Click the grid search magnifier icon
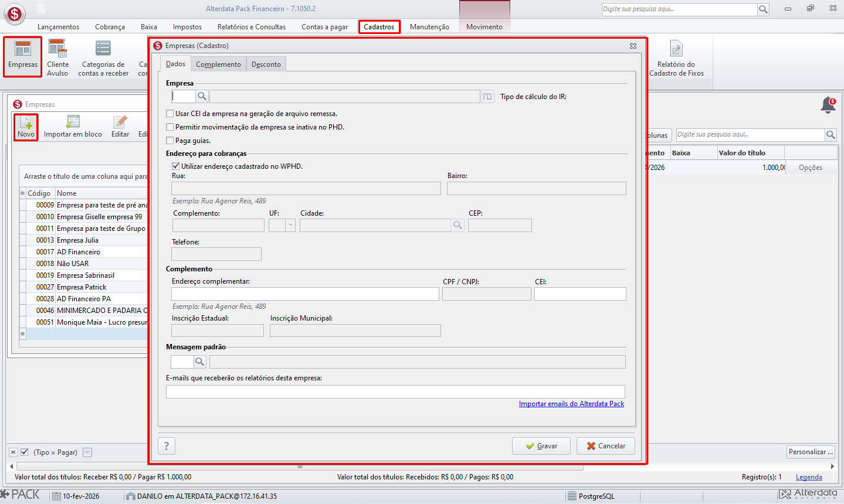This screenshot has height=504, width=844. coord(831,135)
